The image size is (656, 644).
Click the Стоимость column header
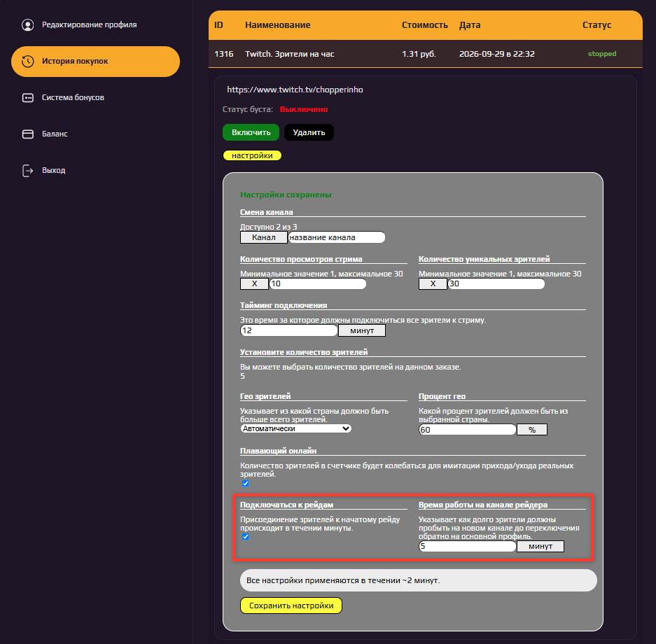[425, 25]
